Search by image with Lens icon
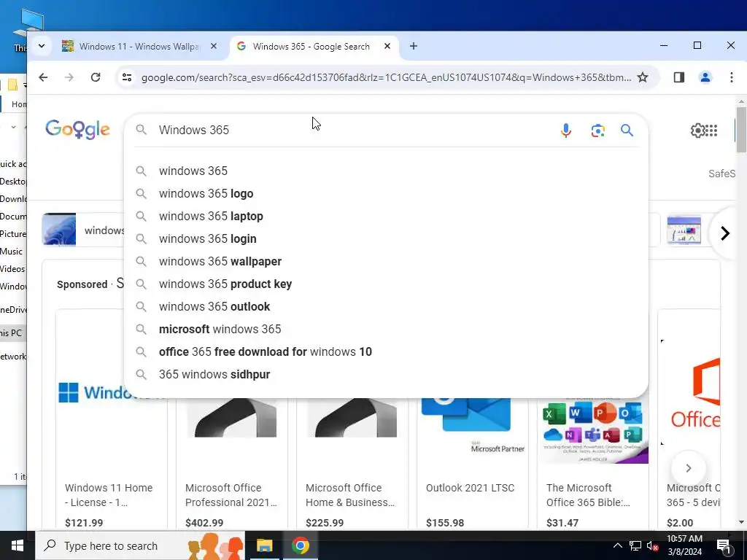The image size is (747, 560). [x=597, y=130]
